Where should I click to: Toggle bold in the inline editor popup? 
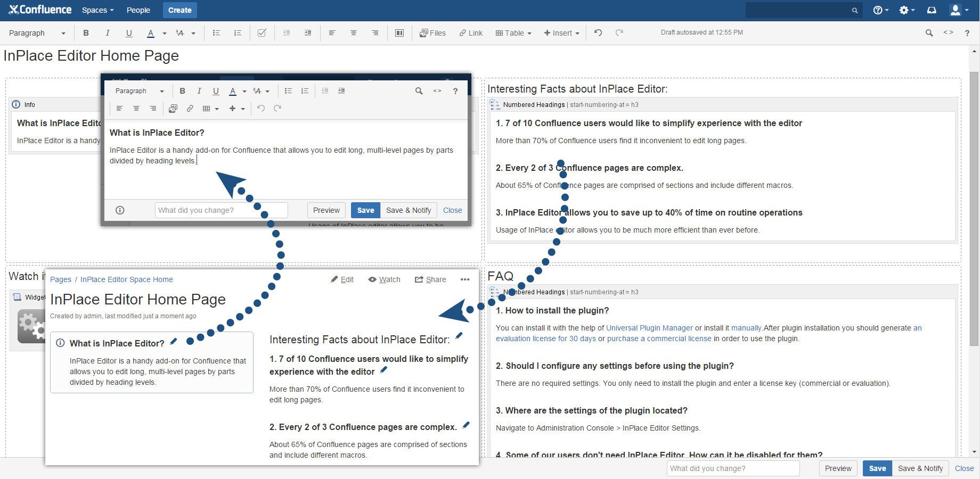(182, 91)
